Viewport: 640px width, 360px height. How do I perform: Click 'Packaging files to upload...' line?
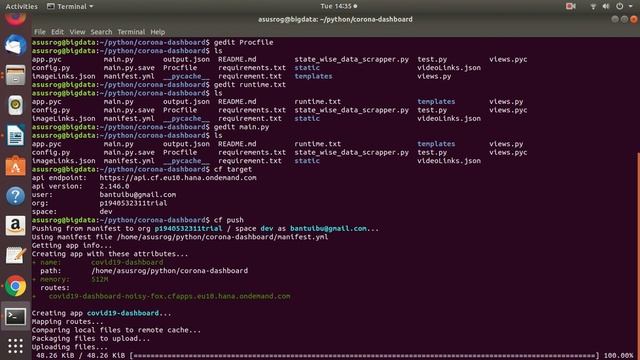click(91, 339)
